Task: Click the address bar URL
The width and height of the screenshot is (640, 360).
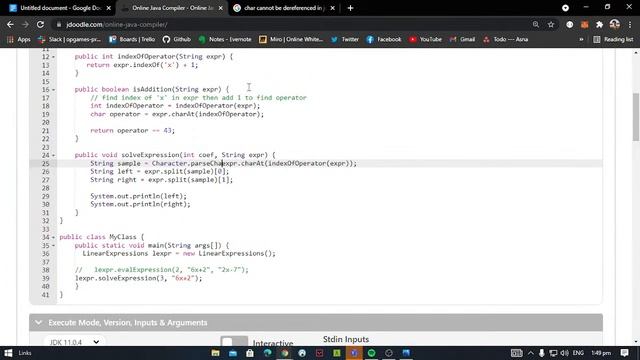Action: [117, 24]
